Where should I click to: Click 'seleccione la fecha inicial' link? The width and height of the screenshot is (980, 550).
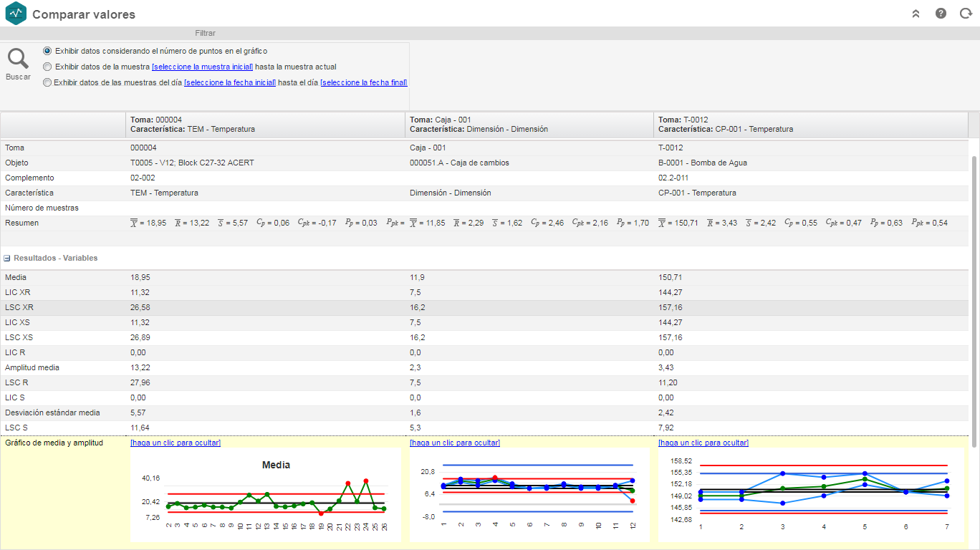230,82
